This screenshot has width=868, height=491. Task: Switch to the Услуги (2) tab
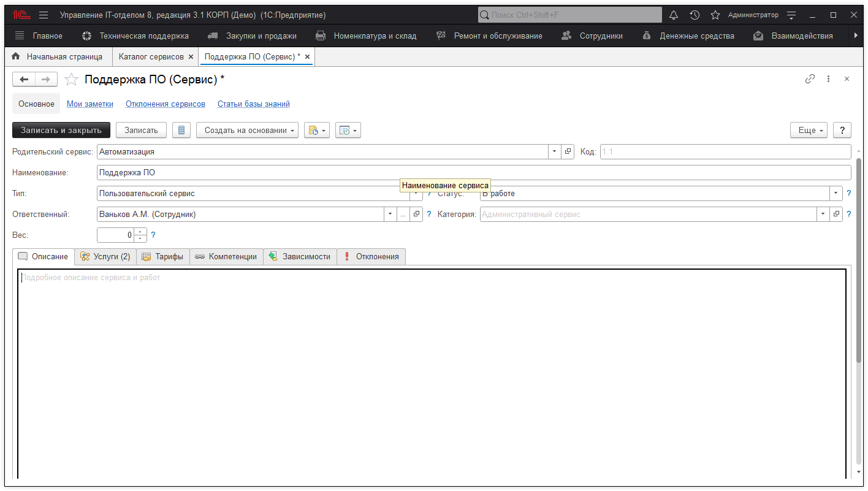[x=105, y=257]
